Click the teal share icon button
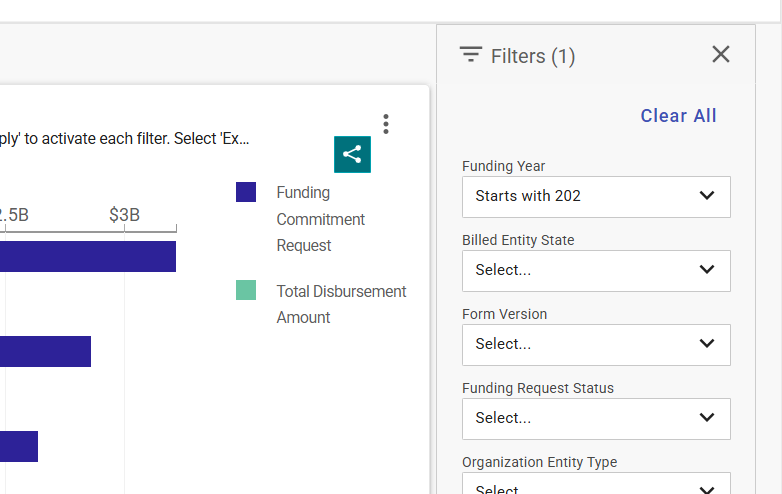 click(x=352, y=154)
